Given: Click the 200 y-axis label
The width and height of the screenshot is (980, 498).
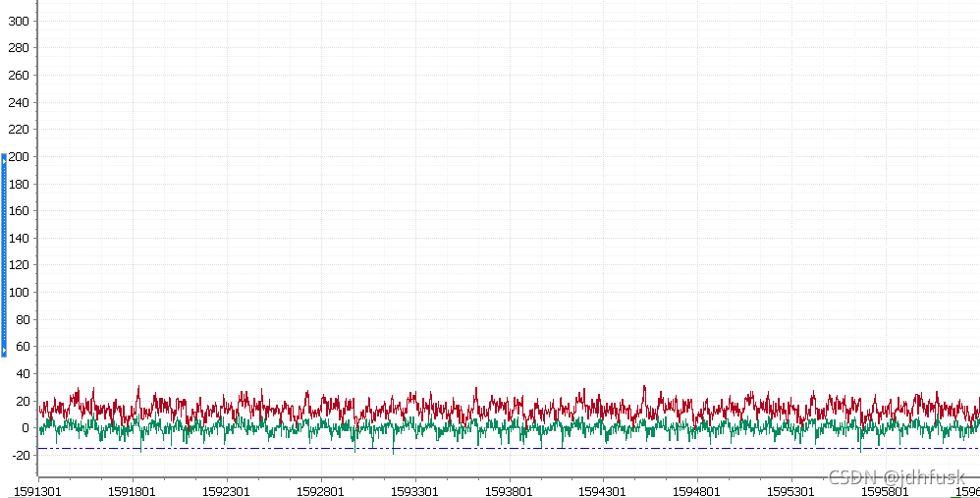Looking at the screenshot, I should tap(18, 157).
